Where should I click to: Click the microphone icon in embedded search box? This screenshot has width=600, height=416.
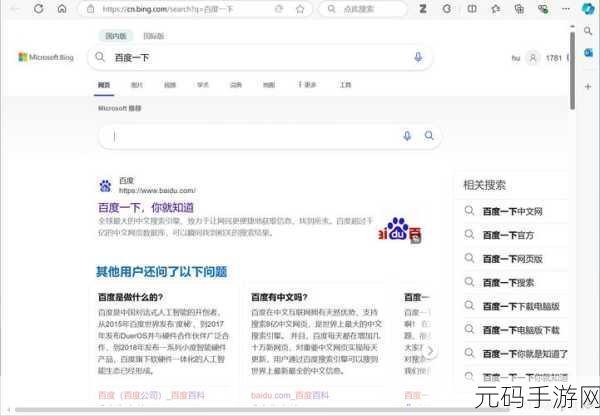click(x=407, y=135)
